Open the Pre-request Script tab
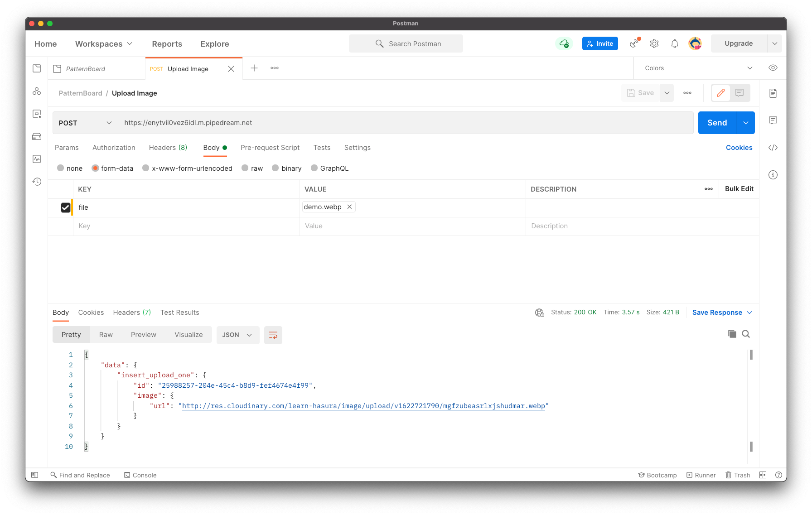The height and width of the screenshot is (515, 812). [270, 148]
